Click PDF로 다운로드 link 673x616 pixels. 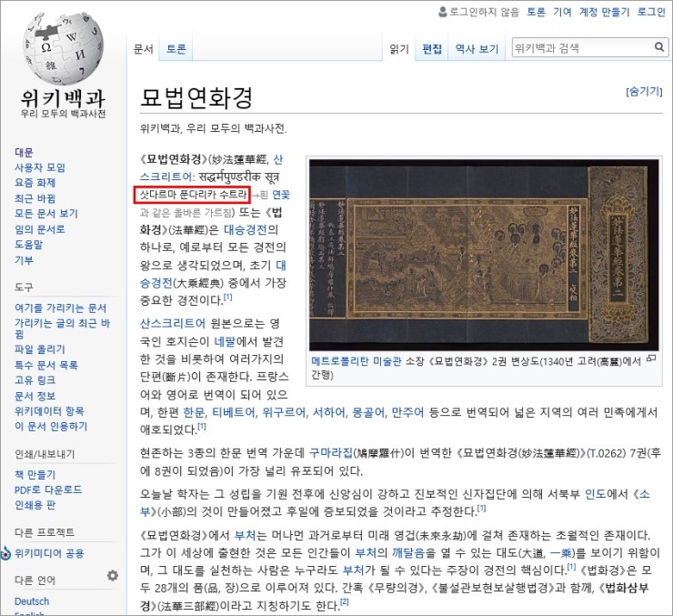[x=48, y=490]
